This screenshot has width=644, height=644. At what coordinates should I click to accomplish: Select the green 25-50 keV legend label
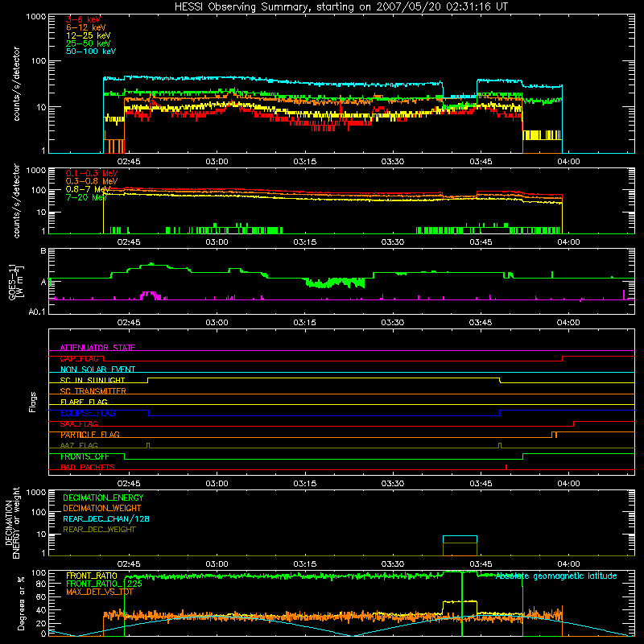(x=88, y=43)
